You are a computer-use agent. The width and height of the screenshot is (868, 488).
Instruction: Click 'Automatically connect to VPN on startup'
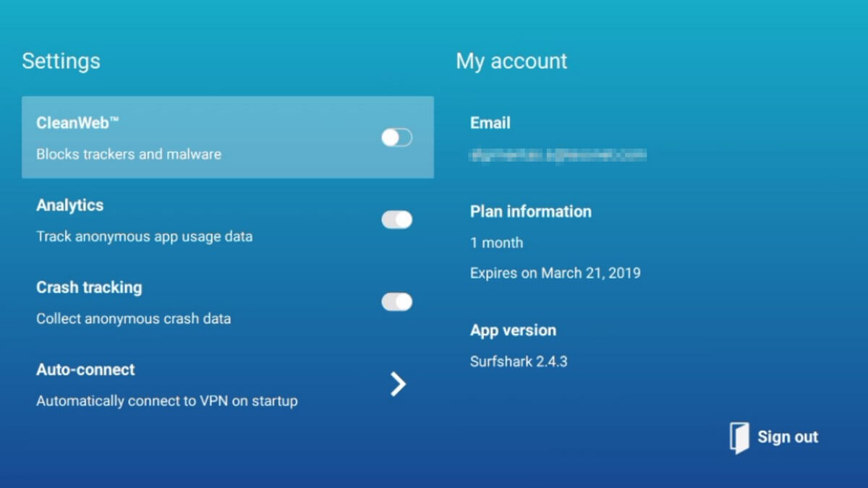167,401
